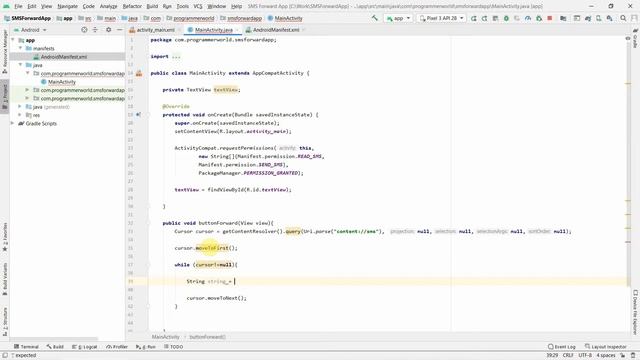Open the Pixel 3 API 28 device dropdown

pos(442,18)
